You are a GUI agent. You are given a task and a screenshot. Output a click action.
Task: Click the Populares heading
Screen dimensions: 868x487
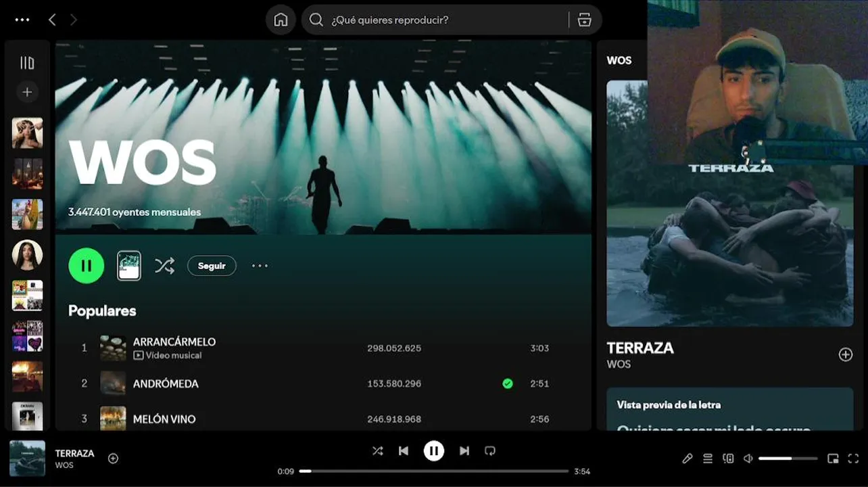pyautogui.click(x=102, y=310)
